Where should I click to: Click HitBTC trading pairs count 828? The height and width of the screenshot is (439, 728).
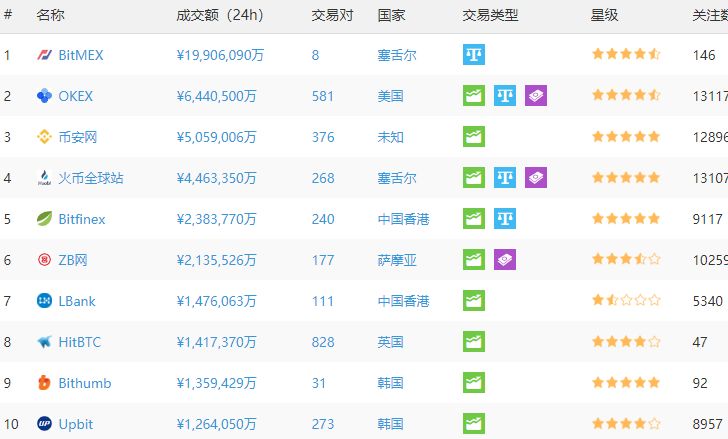323,342
